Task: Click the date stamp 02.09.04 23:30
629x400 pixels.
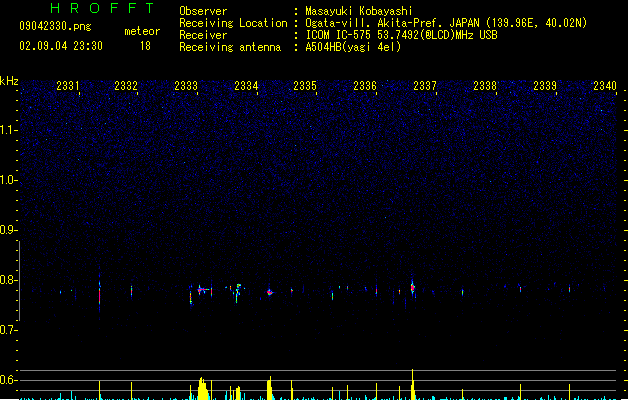Action: pyautogui.click(x=61, y=46)
